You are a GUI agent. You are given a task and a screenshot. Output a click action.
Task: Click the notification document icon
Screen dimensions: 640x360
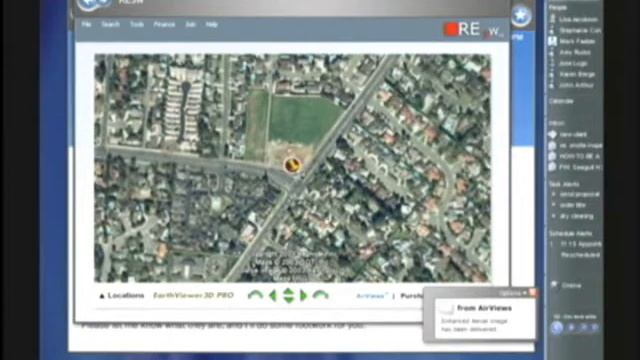point(447,309)
